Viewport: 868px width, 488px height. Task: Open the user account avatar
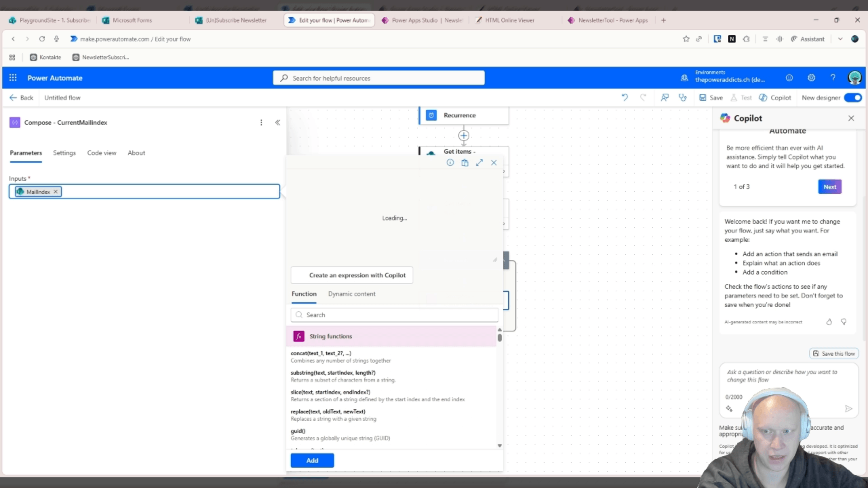tap(854, 78)
